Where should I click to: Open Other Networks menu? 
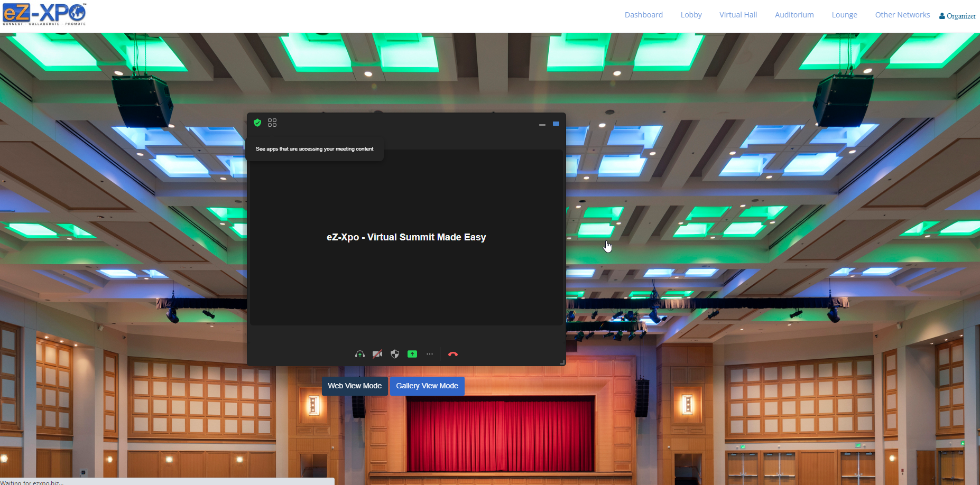pos(902,15)
